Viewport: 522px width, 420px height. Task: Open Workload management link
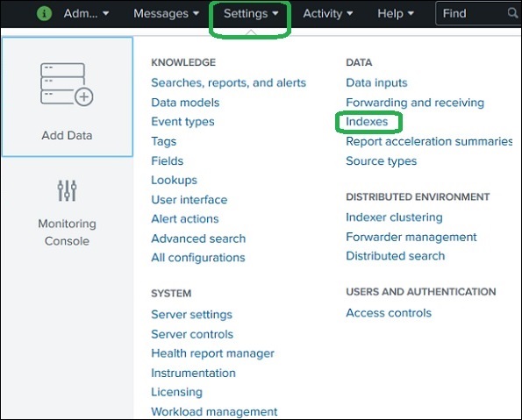pos(214,412)
